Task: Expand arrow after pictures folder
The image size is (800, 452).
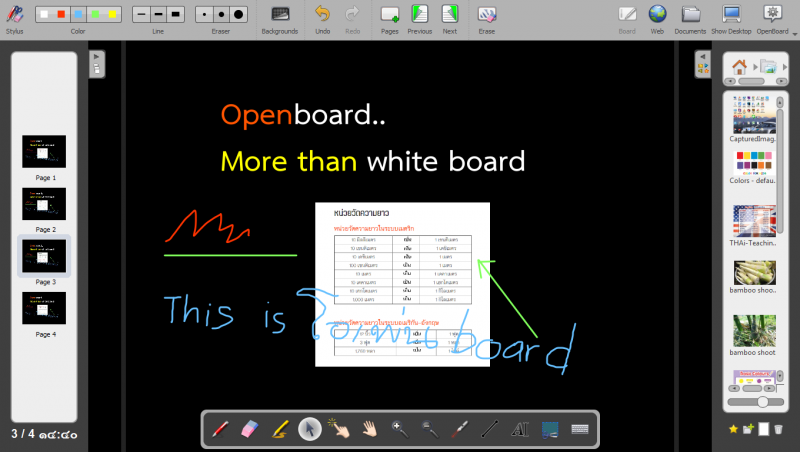Action: click(784, 67)
